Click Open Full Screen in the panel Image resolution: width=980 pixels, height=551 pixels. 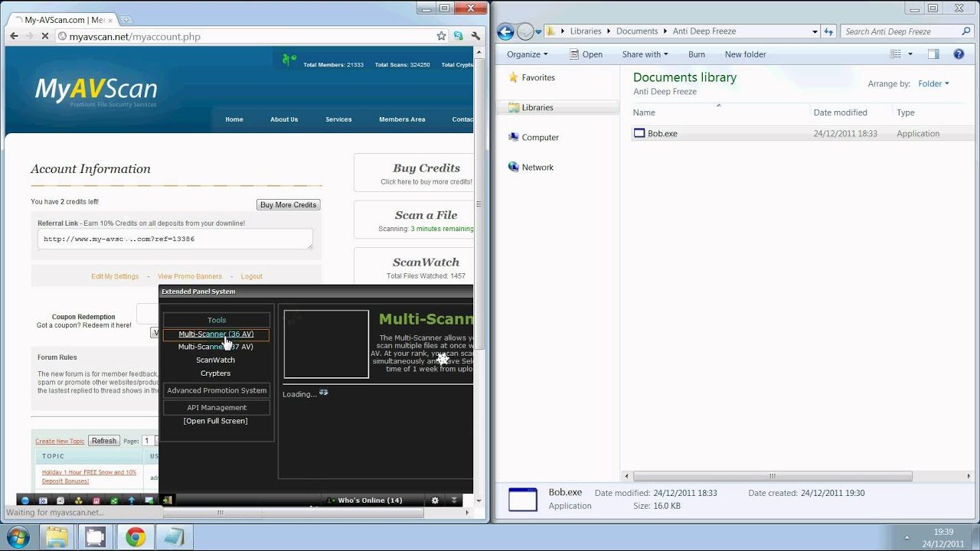coord(216,421)
